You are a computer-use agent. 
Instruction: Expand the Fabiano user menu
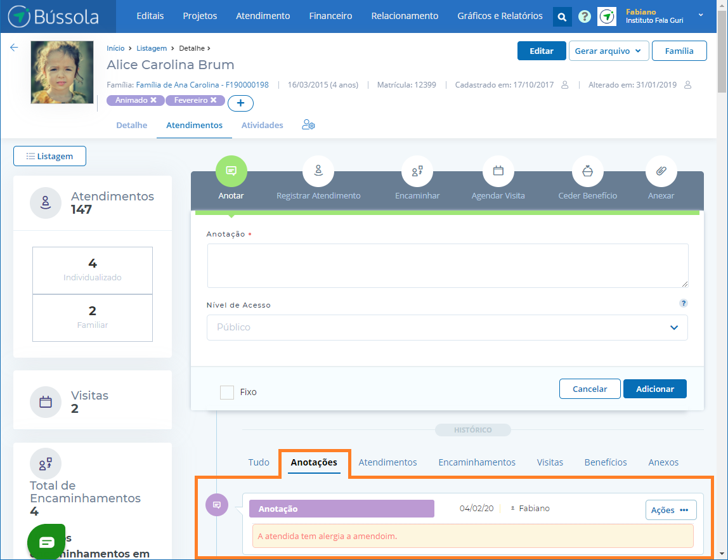coord(700,15)
